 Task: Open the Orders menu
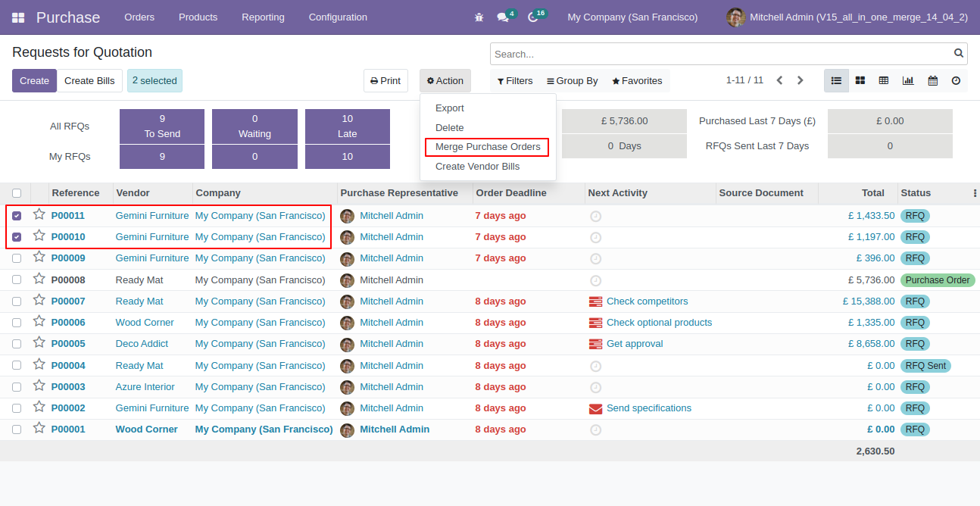tap(139, 17)
